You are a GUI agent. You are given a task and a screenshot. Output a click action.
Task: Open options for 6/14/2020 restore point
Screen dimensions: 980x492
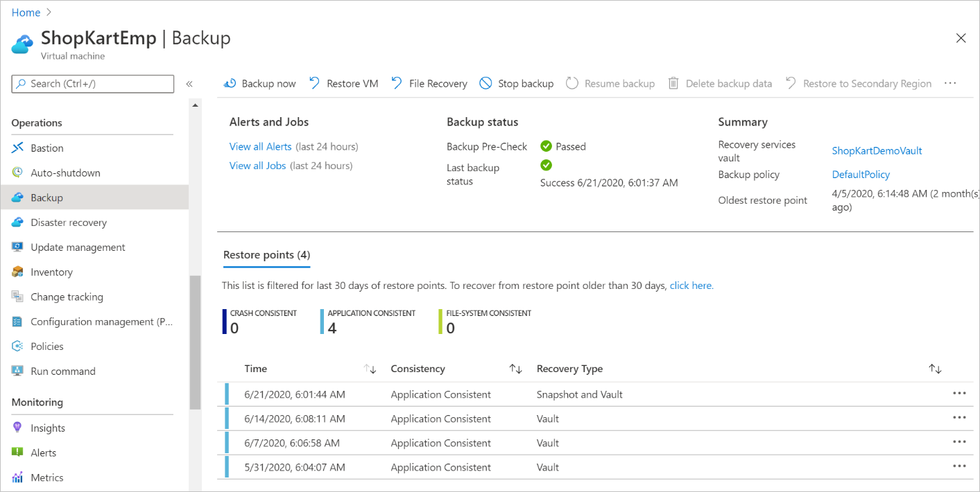click(959, 417)
